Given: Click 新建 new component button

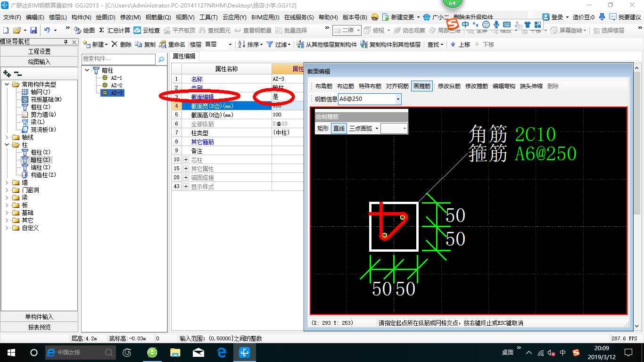Looking at the screenshot, I should pos(95,44).
